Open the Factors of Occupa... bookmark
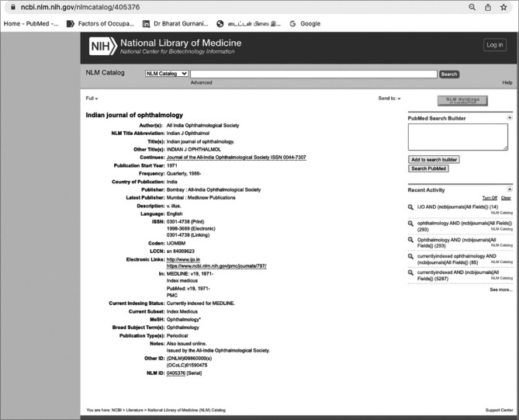 [101, 23]
